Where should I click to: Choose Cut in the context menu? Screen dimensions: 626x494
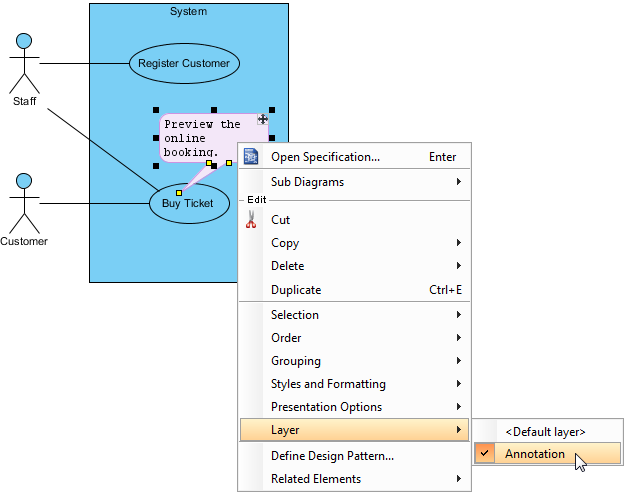pyautogui.click(x=355, y=220)
